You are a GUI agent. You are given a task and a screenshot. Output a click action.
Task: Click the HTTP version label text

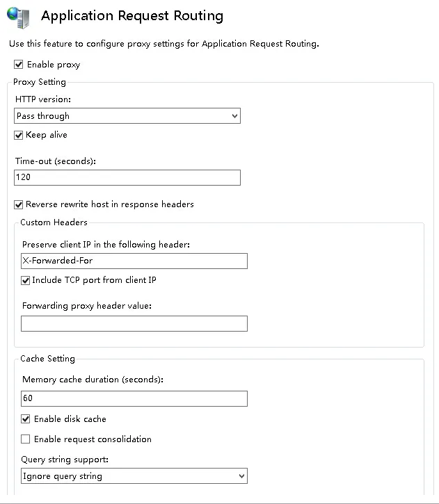tap(42, 99)
